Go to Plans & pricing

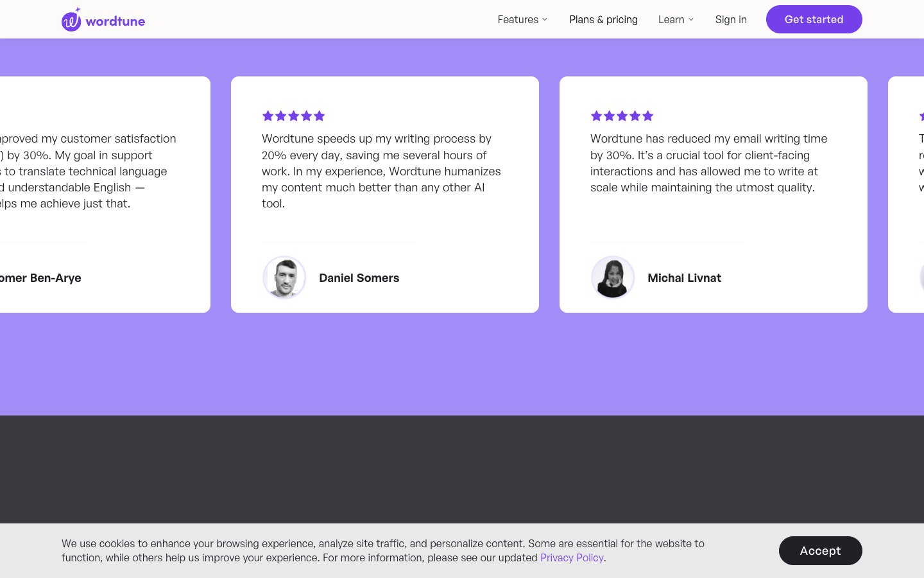603,19
